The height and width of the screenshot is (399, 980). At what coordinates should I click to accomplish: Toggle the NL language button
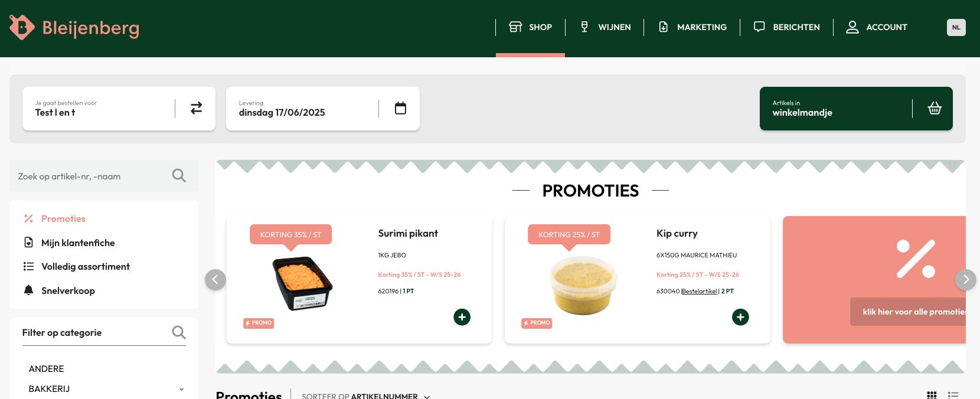(956, 27)
